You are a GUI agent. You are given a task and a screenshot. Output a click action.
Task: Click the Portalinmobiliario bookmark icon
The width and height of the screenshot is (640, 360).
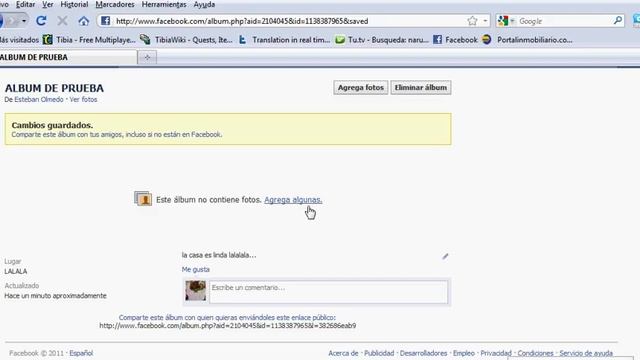[487, 40]
